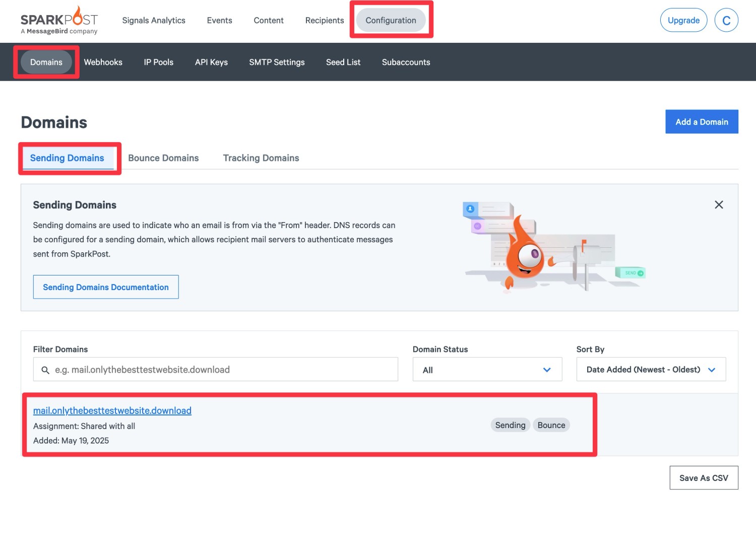Open the mail.onlythebesttestwebsite.download domain link
This screenshot has width=756, height=560.
[x=112, y=410]
